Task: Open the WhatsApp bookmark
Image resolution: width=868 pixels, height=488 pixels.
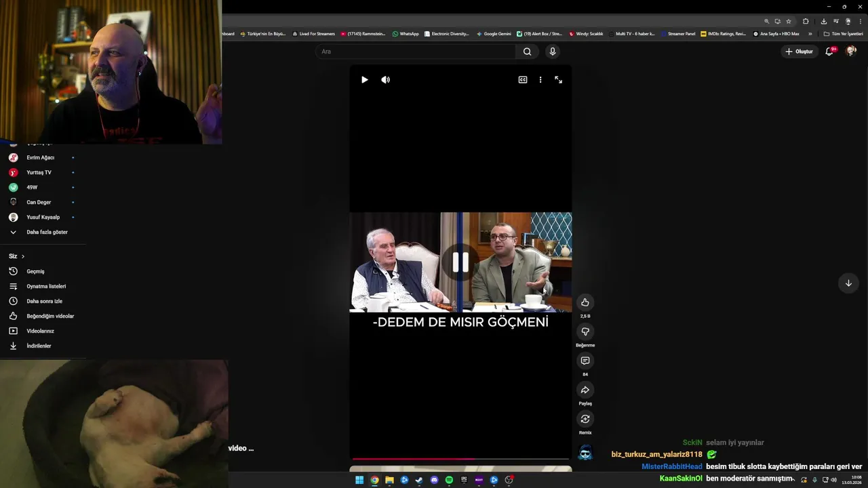Action: (x=406, y=33)
